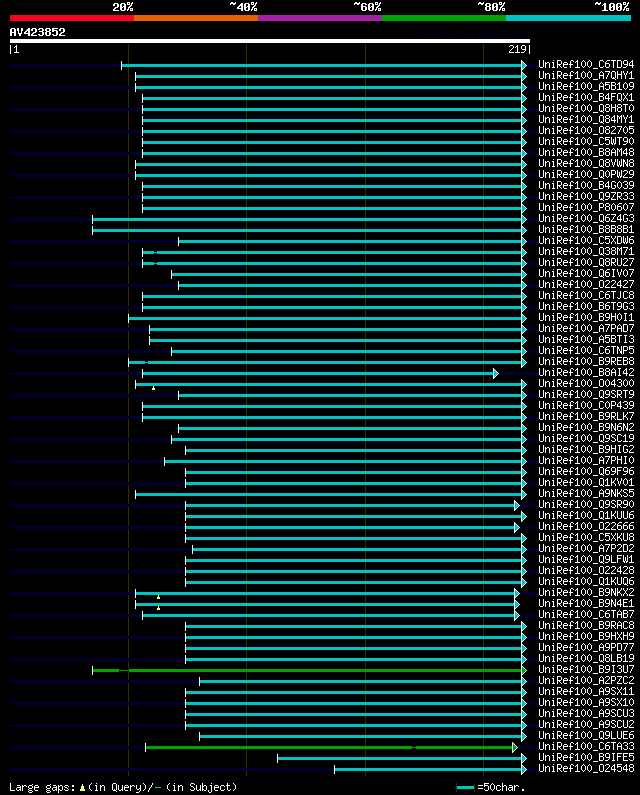The width and height of the screenshot is (640, 795).
Task: Open the UniRef100_B8AM48 hit label
Action: 586,153
